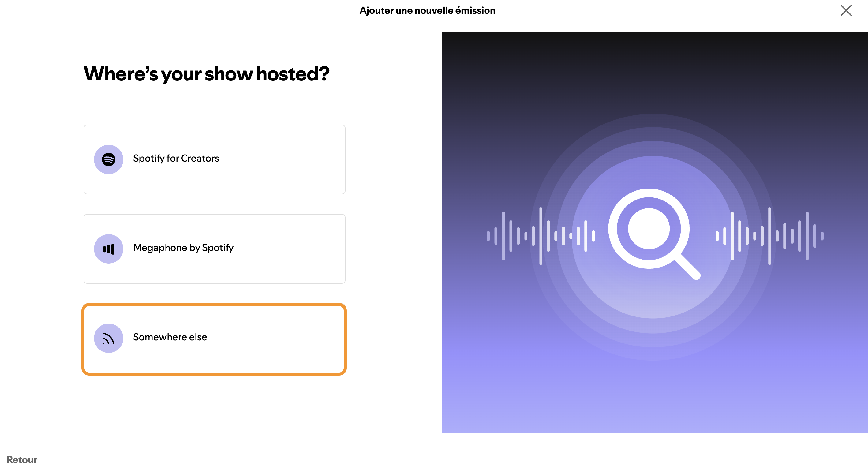The image size is (868, 468).
Task: Click the Megaphone bars icon
Action: (x=108, y=249)
